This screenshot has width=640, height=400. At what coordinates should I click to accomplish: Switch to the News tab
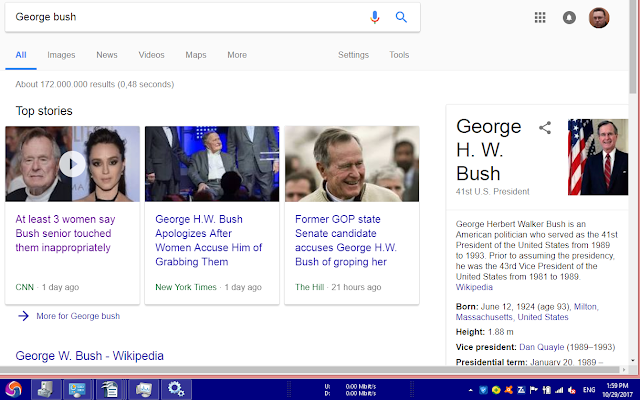(107, 55)
